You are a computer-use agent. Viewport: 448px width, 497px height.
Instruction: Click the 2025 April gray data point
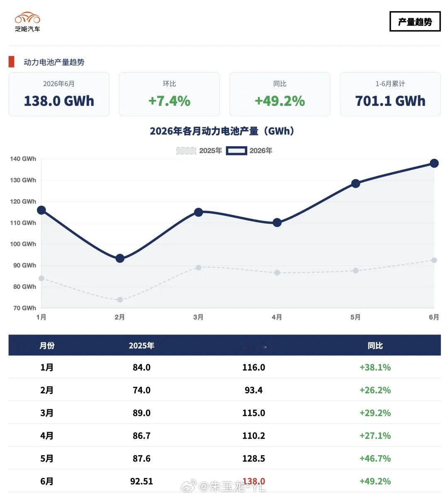(x=277, y=273)
